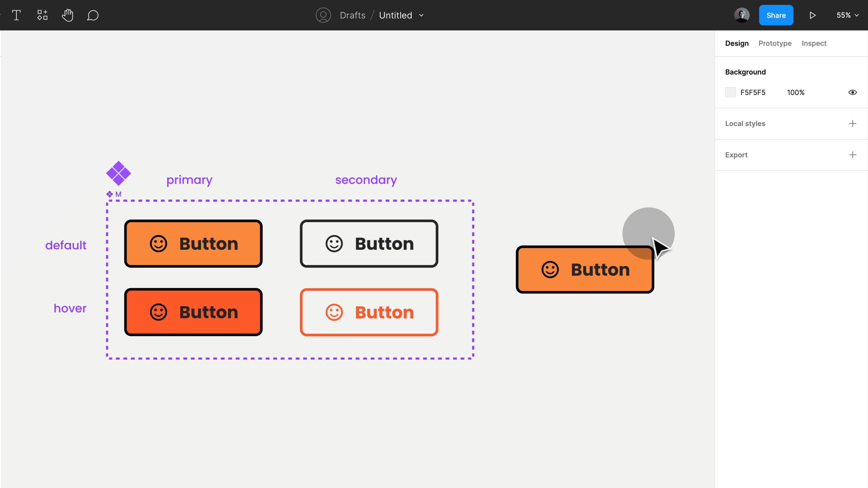The width and height of the screenshot is (868, 488).
Task: Click the Present play icon
Action: 812,15
